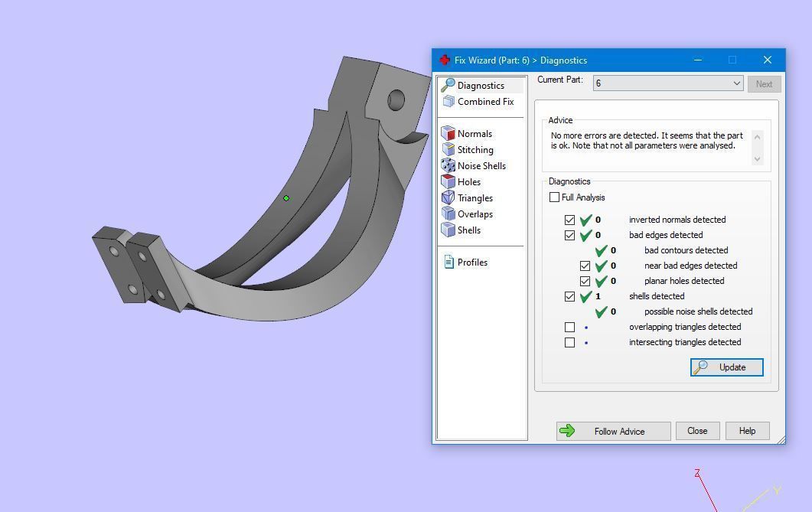
Task: Click the red cross Fix Wizard title icon
Action: coord(445,60)
